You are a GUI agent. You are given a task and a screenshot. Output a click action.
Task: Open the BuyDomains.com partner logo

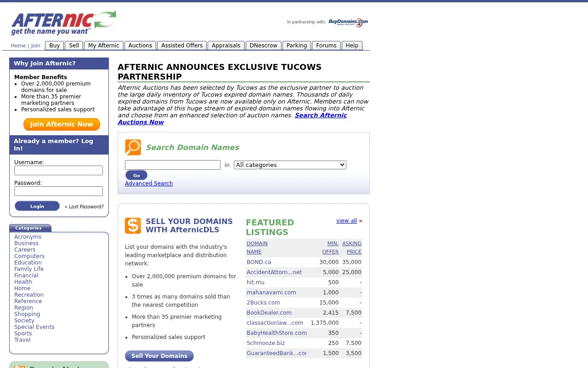click(x=348, y=22)
